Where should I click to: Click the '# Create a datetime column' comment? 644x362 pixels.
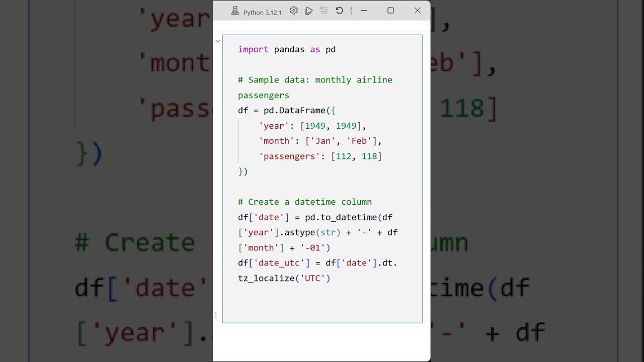tap(305, 202)
